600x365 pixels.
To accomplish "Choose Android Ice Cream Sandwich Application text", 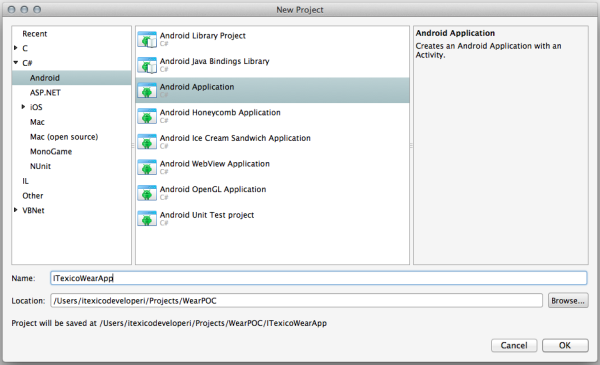I will (x=235, y=138).
